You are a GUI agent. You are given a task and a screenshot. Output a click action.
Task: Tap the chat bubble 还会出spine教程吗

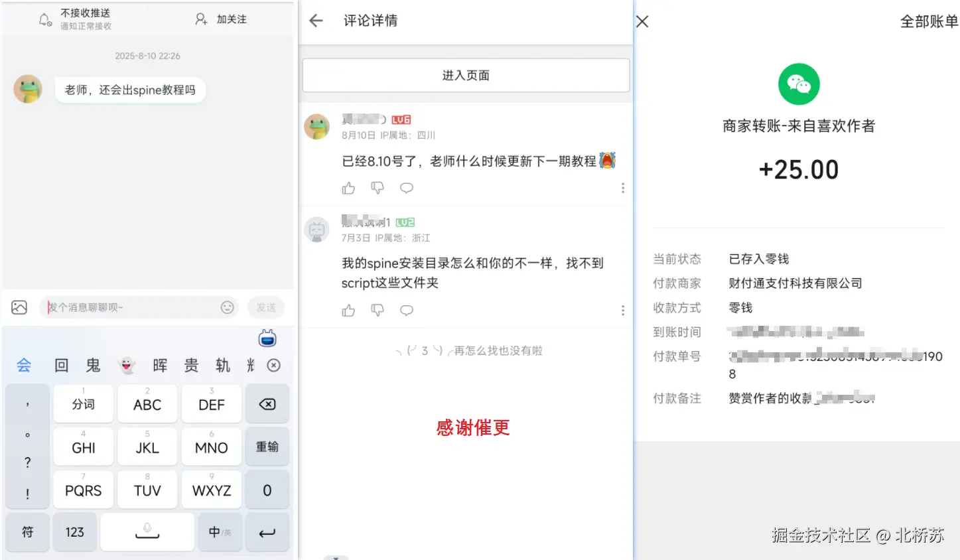point(130,90)
